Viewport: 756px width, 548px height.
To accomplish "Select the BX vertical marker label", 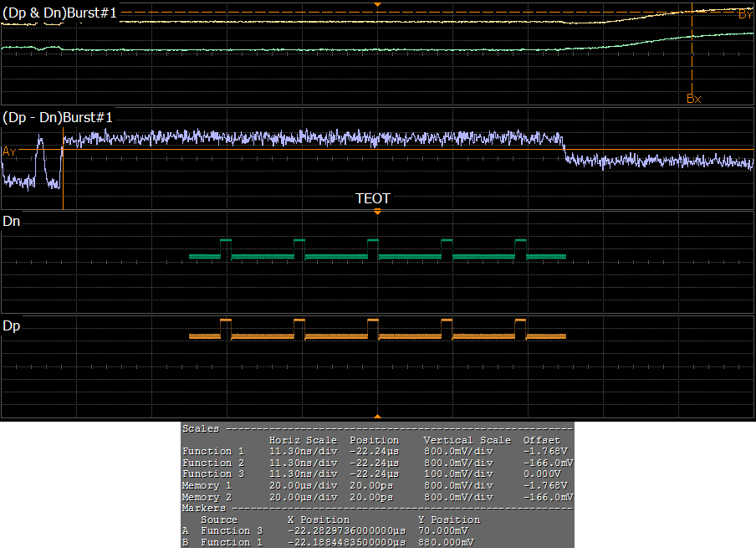I will click(x=693, y=98).
